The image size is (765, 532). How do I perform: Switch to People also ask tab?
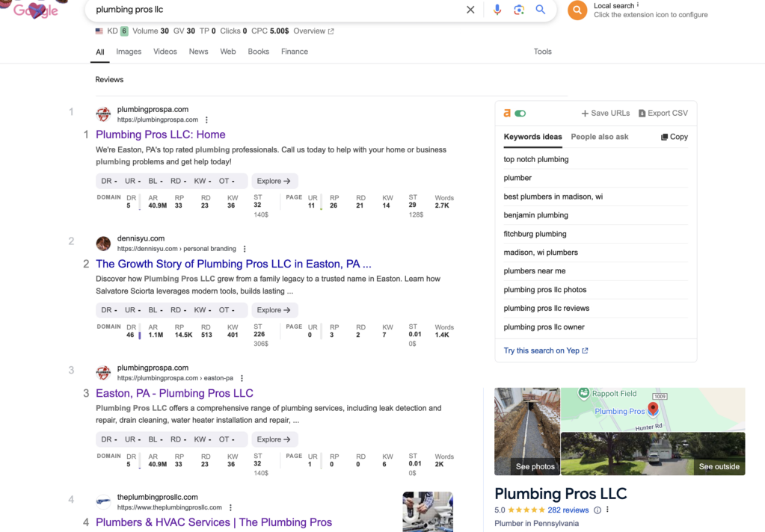(x=600, y=137)
